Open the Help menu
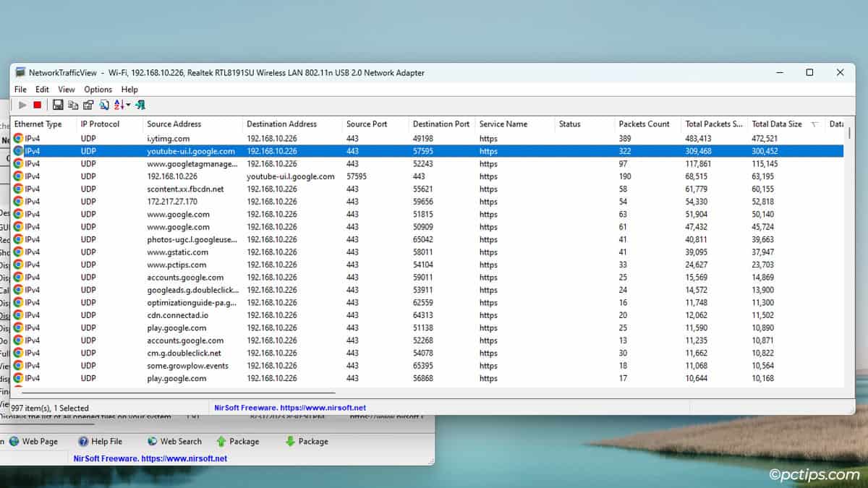The height and width of the screenshot is (488, 868). click(x=129, y=90)
